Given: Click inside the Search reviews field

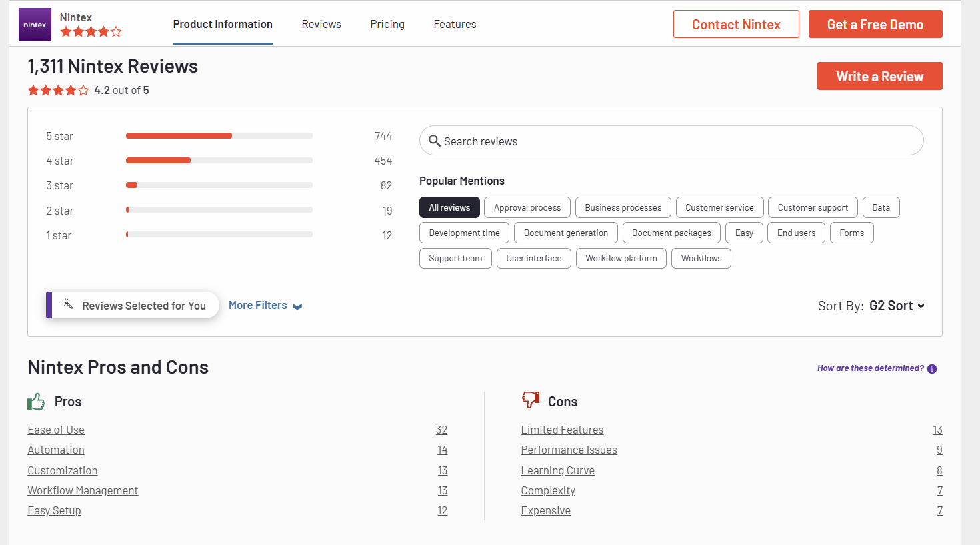Looking at the screenshot, I should [600, 141].
